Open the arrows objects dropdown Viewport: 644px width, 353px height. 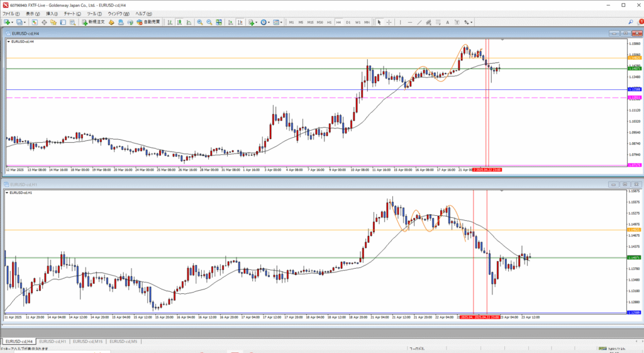(x=468, y=22)
